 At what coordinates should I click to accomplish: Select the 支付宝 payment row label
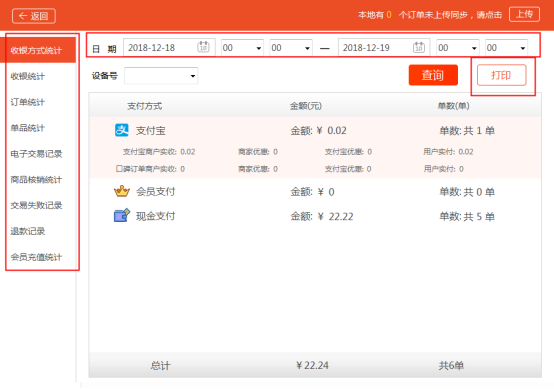click(151, 131)
